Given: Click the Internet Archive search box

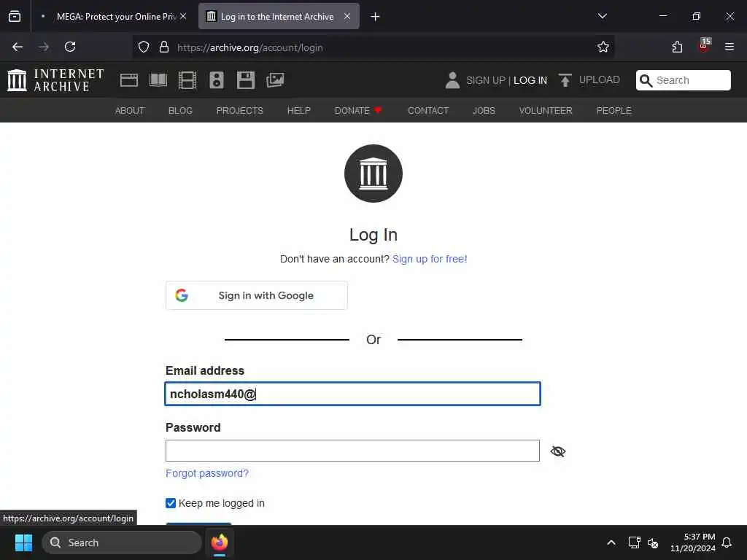Looking at the screenshot, I should coord(683,80).
